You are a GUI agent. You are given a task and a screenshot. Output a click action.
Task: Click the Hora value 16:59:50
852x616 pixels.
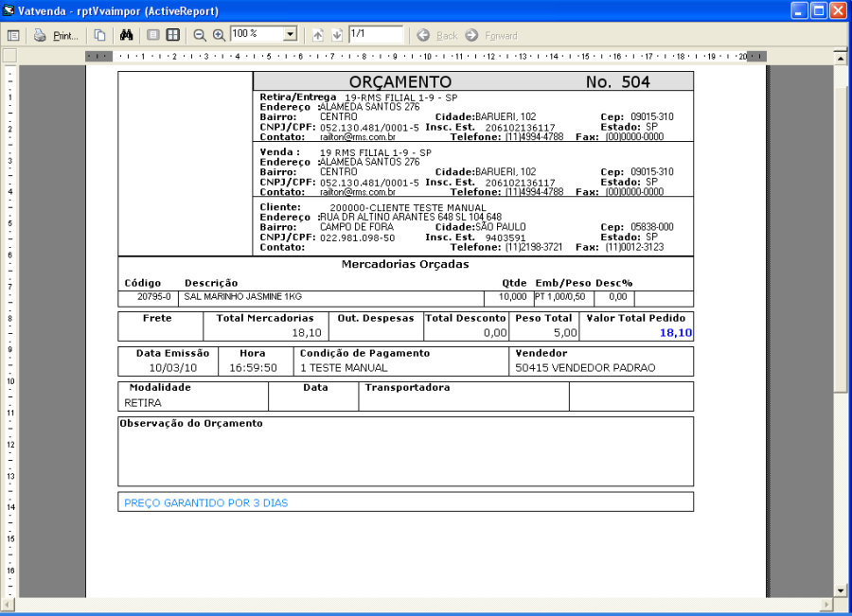[253, 368]
